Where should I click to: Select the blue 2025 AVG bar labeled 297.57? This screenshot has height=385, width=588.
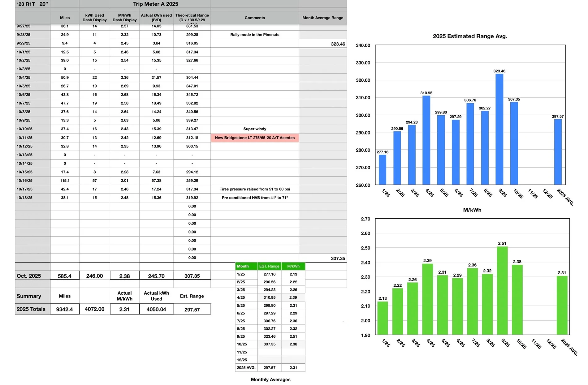[x=558, y=152]
